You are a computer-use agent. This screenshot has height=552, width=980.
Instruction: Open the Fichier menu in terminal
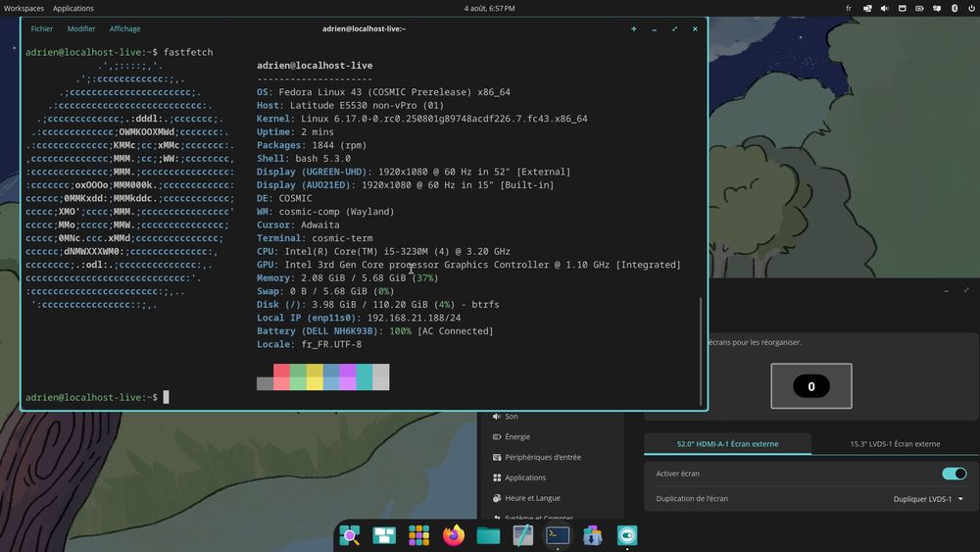point(42,28)
